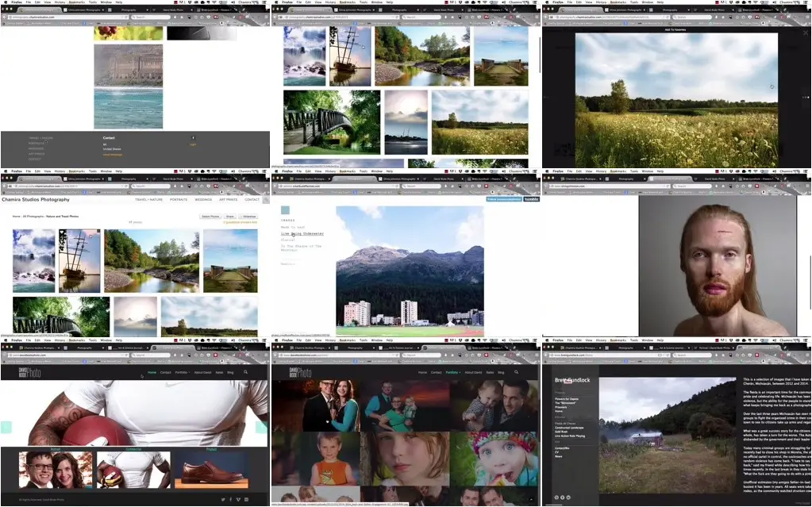The width and height of the screenshot is (812, 507).
Task: Open father holding baby portrait thumbnail
Action: tap(494, 405)
